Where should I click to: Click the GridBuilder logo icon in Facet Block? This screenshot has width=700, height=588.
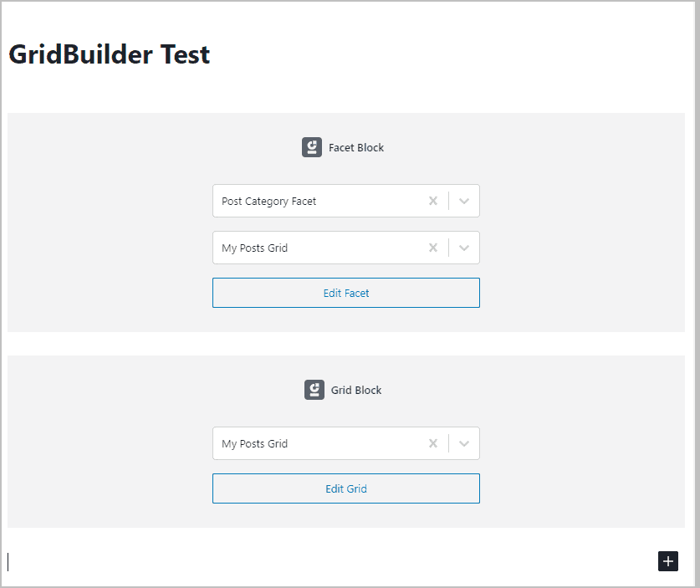pos(312,146)
